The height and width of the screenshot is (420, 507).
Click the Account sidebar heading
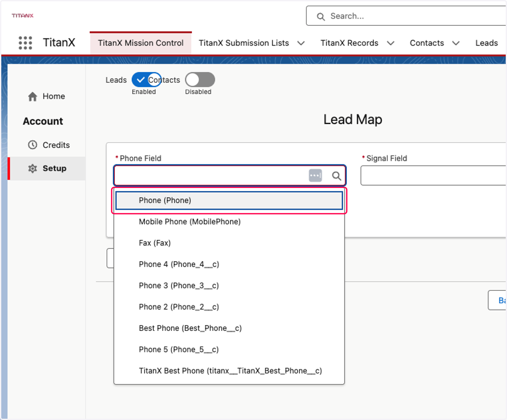coord(43,121)
